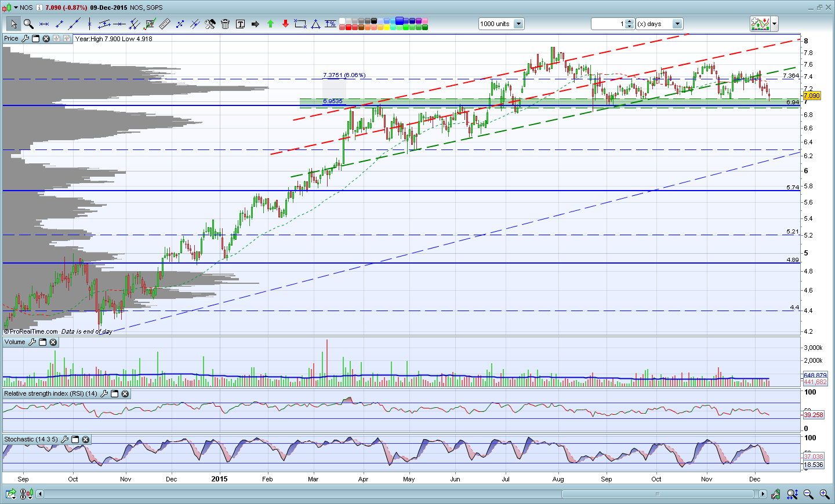Image resolution: width=835 pixels, height=504 pixels.
Task: Select the rectangle drawing tool
Action: (300, 24)
